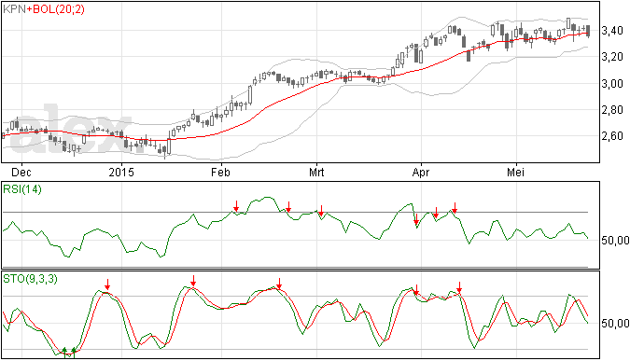Viewport: 644px width, 361px height.
Task: Click the earliest red sell arrow in STO panel
Action: pyautogui.click(x=107, y=285)
